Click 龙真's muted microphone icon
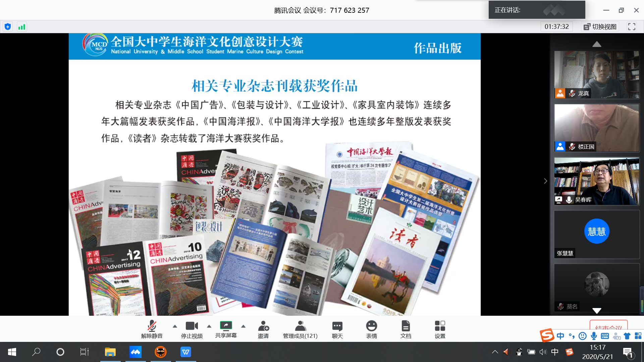This screenshot has width=644, height=362. coord(572,94)
